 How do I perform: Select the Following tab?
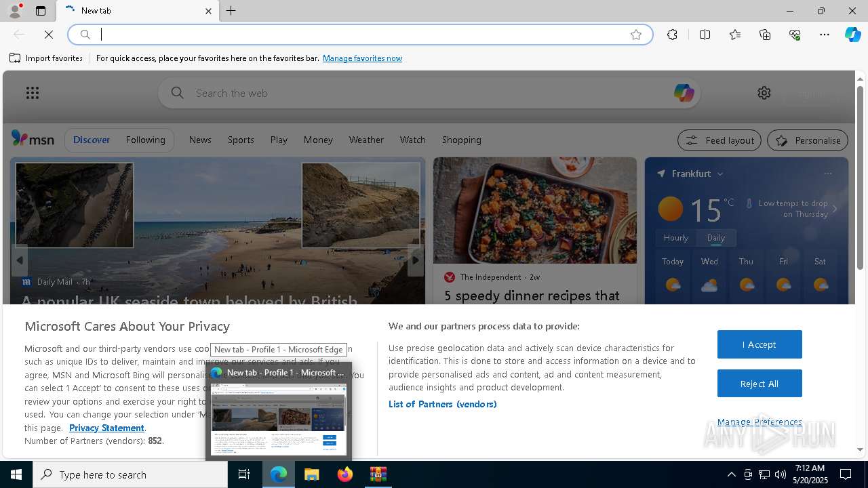(145, 140)
